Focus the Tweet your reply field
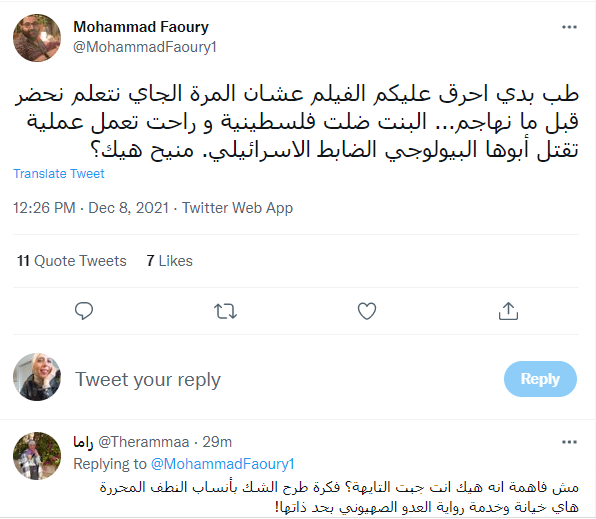This screenshot has width=596, height=519. [281, 379]
